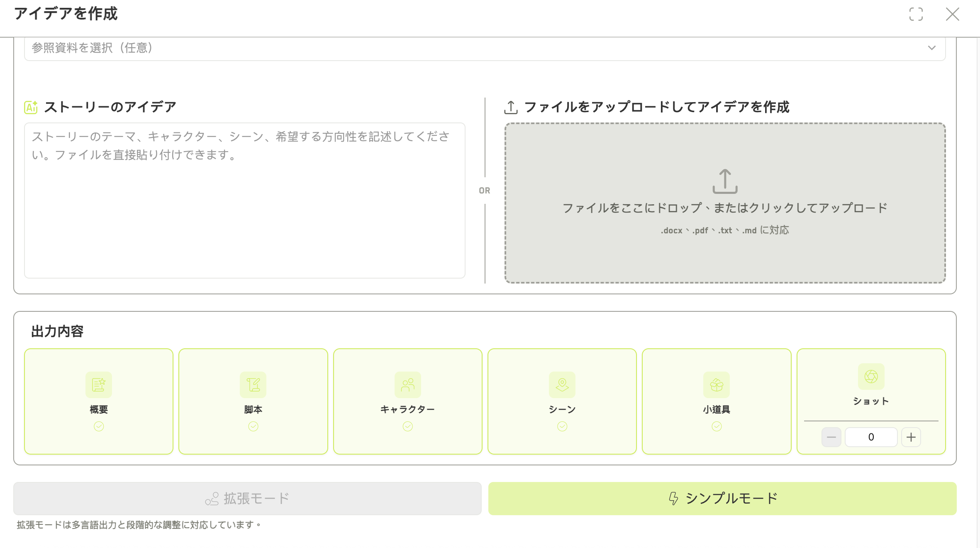The height and width of the screenshot is (548, 980).
Task: Start with シンプルモード button
Action: click(722, 499)
